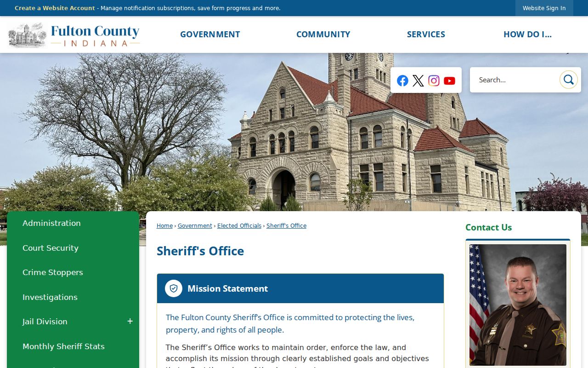Open the X (Twitter) social icon

(x=418, y=80)
